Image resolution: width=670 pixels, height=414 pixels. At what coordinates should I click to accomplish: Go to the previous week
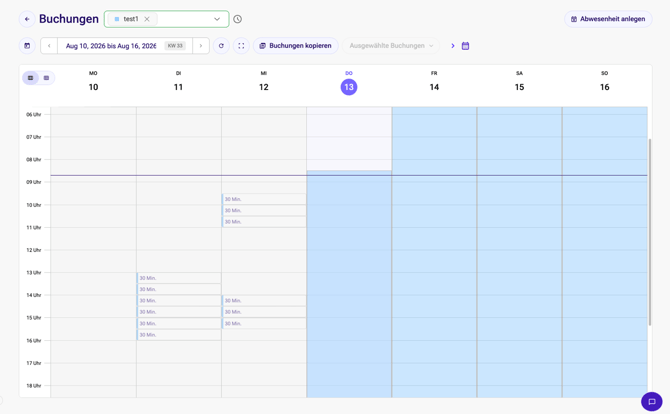click(49, 46)
